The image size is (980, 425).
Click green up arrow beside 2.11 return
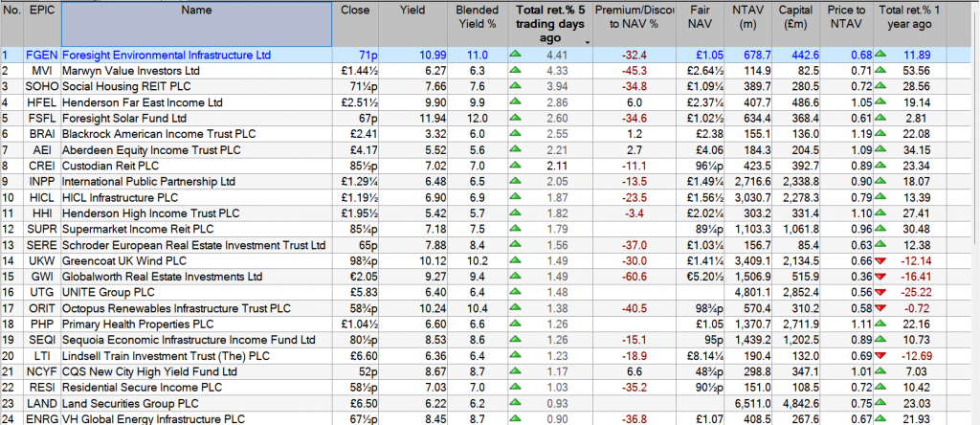[x=517, y=166]
